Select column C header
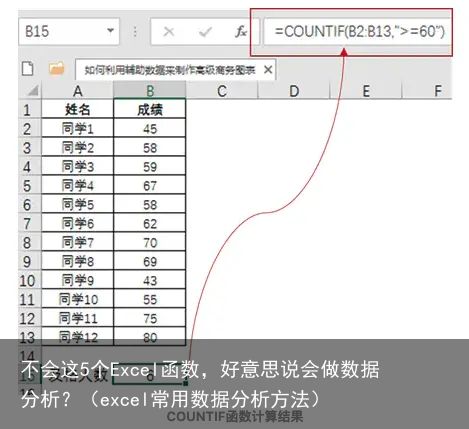Image resolution: width=469 pixels, height=429 pixels. click(x=222, y=91)
